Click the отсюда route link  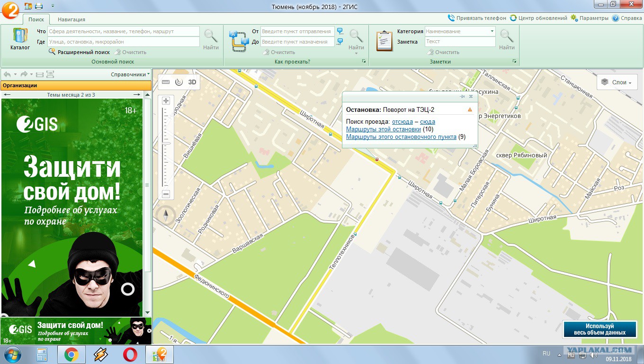point(402,122)
